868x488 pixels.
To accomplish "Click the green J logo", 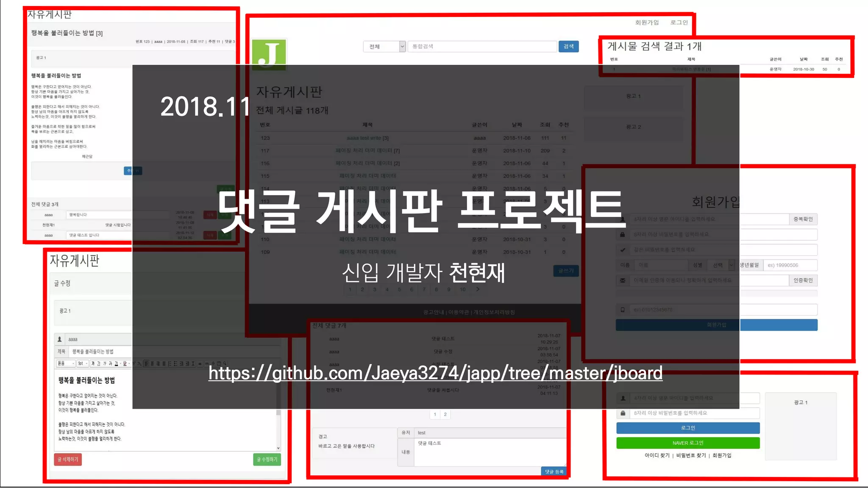I will pos(269,54).
